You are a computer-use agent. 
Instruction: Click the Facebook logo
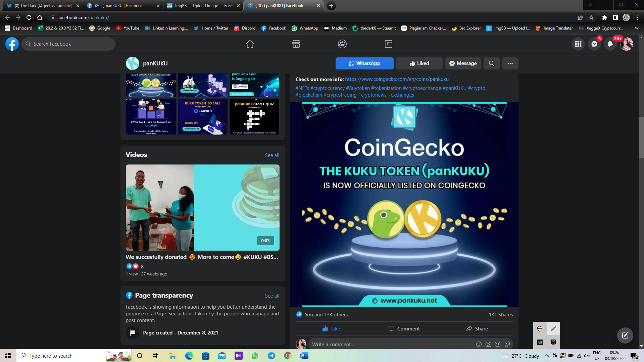(x=12, y=44)
